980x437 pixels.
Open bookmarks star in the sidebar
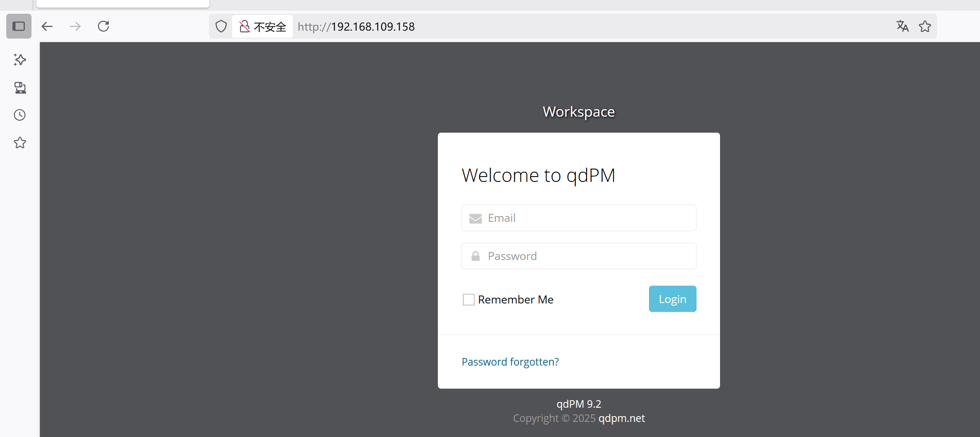click(x=20, y=143)
